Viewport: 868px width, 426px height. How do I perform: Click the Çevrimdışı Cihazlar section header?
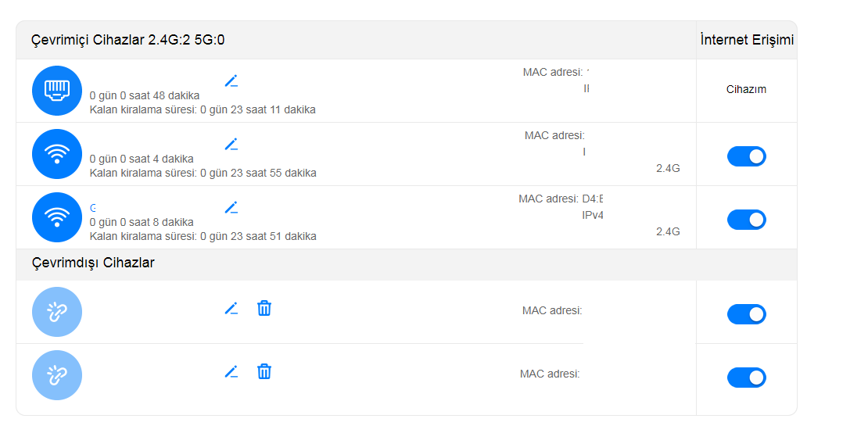click(x=93, y=263)
